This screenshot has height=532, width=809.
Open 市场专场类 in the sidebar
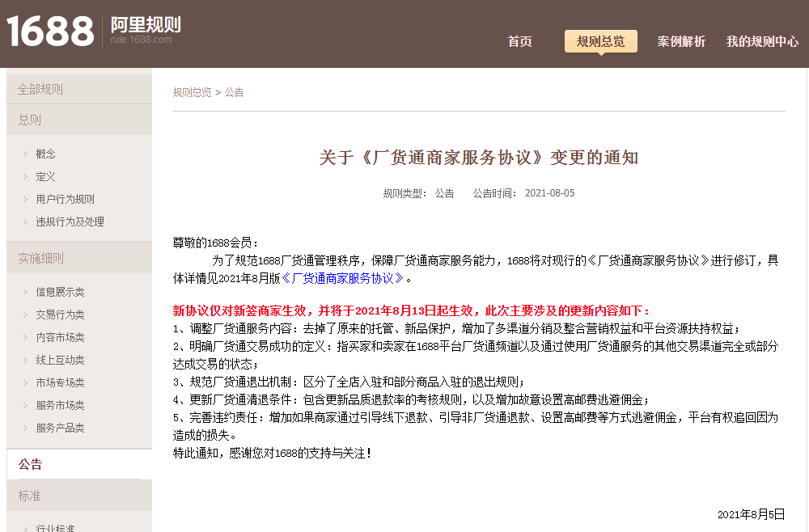click(60, 382)
